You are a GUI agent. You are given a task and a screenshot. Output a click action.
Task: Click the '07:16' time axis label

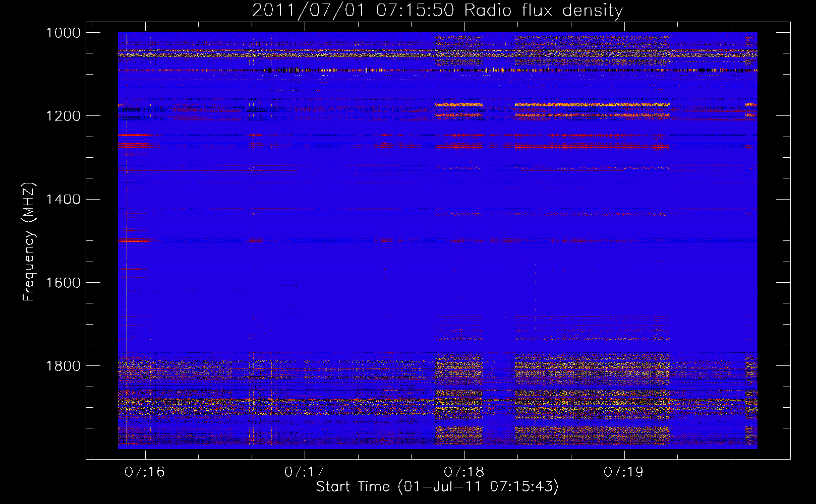(x=145, y=472)
